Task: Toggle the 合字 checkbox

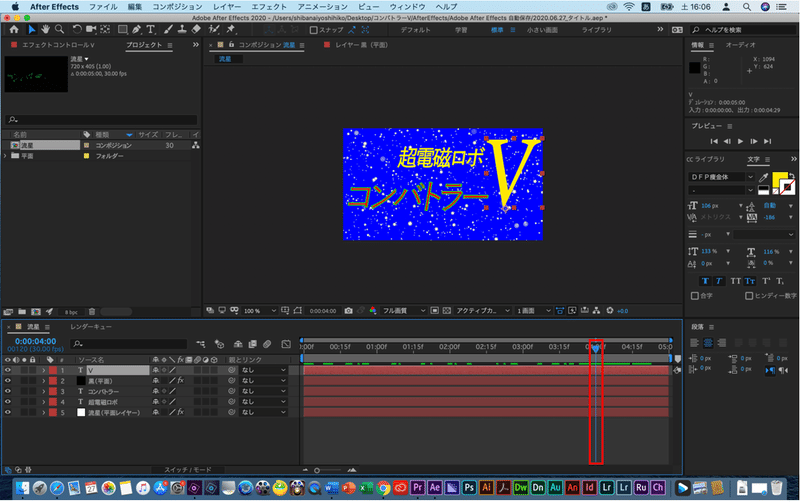Action: coord(694,296)
